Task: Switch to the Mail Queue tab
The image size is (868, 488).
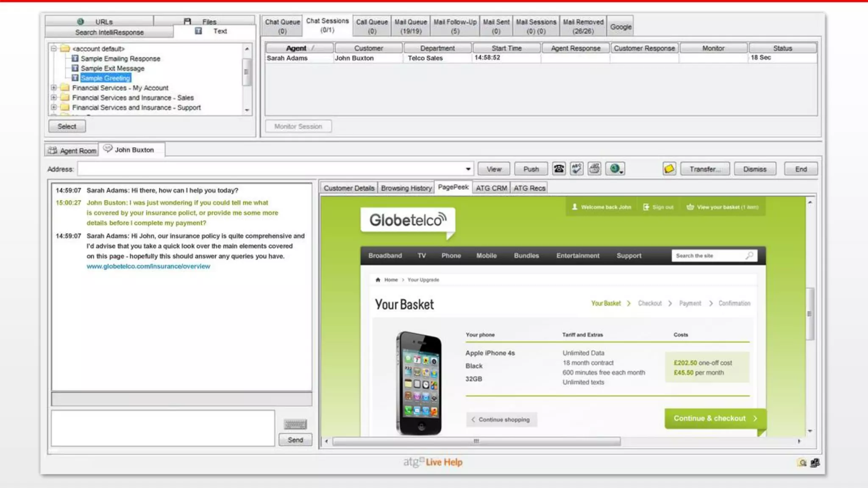Action: (x=410, y=26)
